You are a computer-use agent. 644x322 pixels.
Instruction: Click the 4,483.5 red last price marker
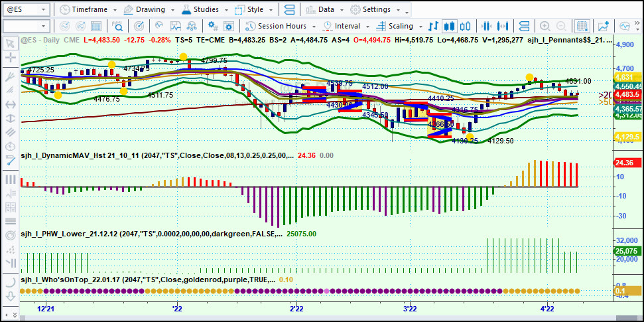[627, 94]
